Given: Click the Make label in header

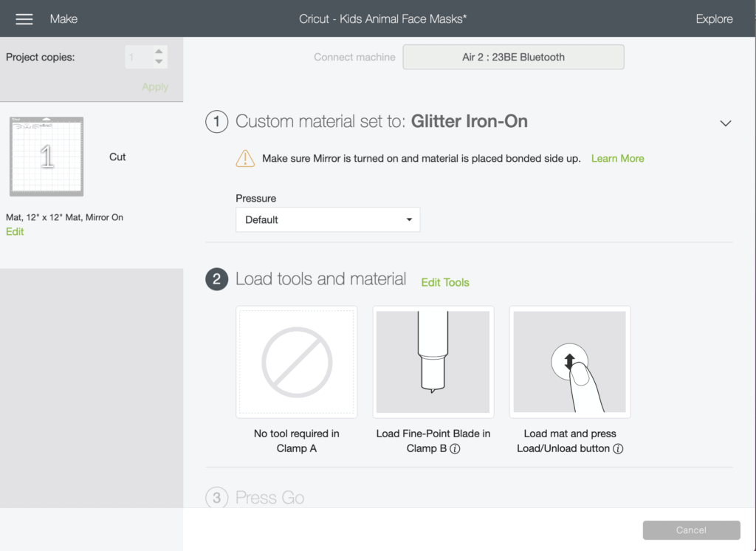Looking at the screenshot, I should click(x=63, y=18).
